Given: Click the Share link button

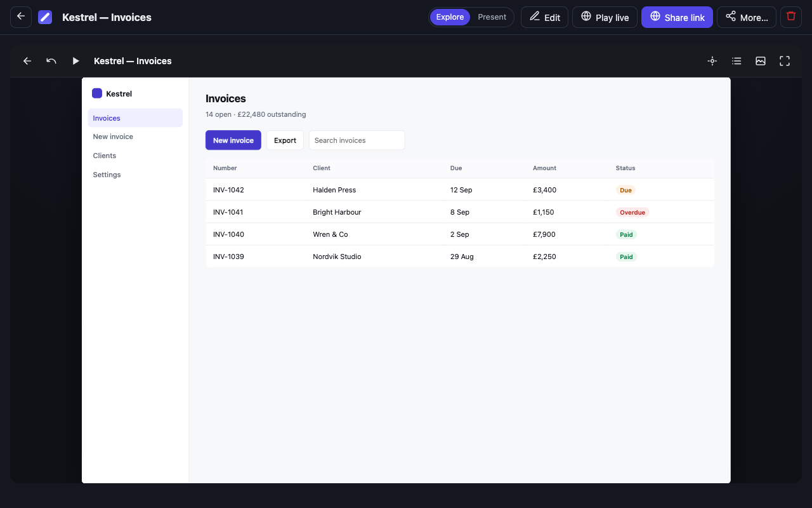Looking at the screenshot, I should point(677,17).
